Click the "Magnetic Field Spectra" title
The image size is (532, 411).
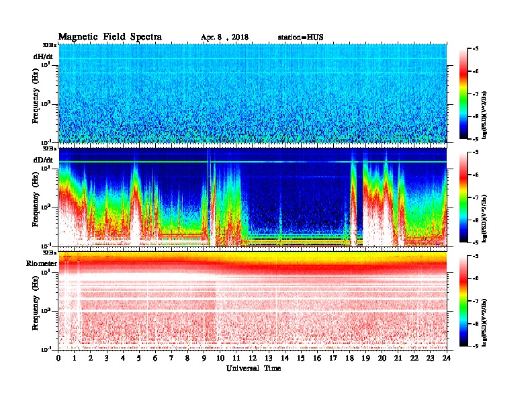click(109, 37)
